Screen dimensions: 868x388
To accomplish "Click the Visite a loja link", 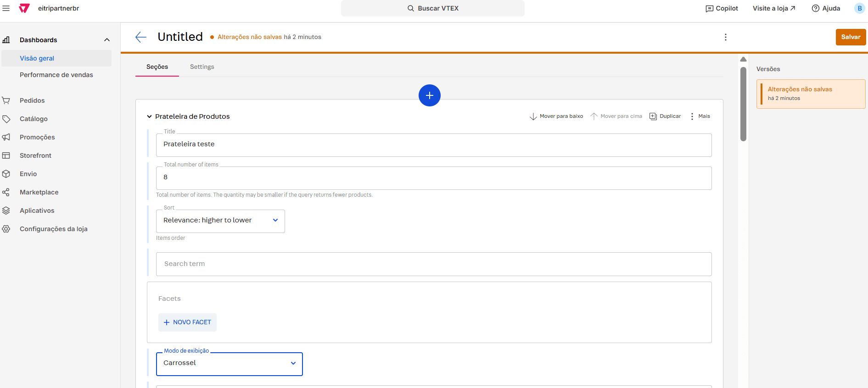I will [774, 8].
